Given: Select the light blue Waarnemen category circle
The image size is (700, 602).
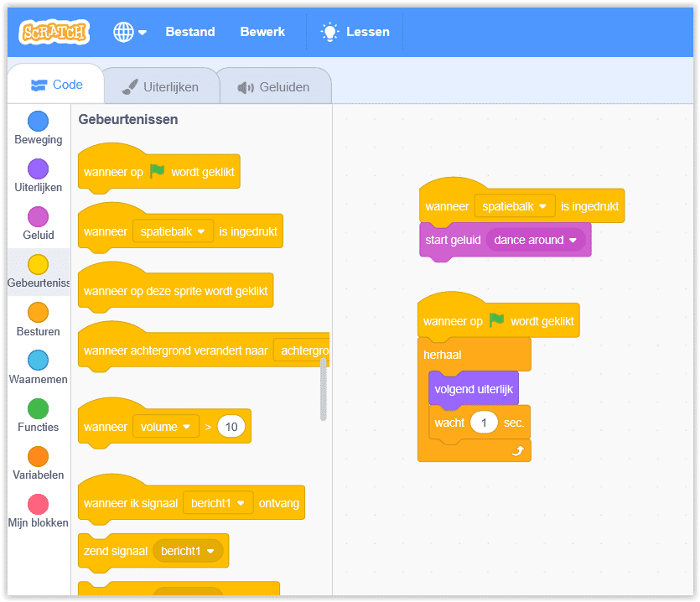Looking at the screenshot, I should click(38, 361).
